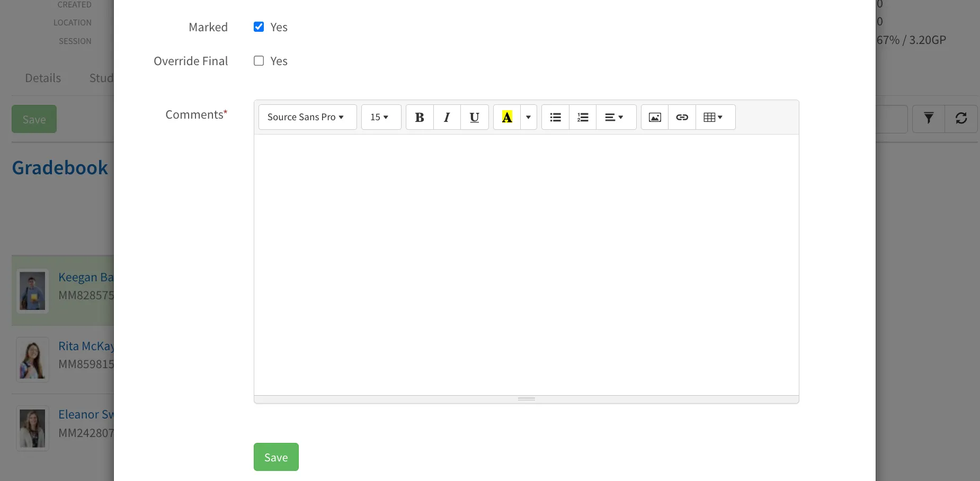Open Keegan's student photo thumbnail
Image resolution: width=980 pixels, height=481 pixels.
click(32, 291)
